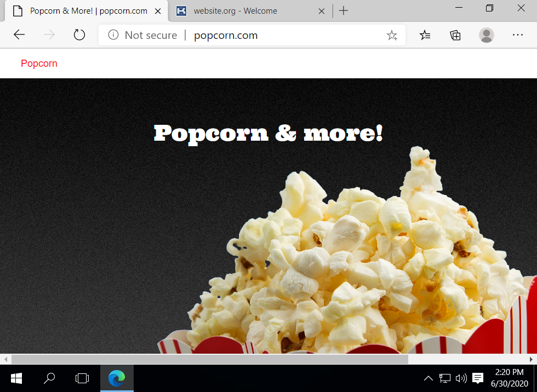Open the Windows Start menu
This screenshot has height=392, width=537.
pos(16,378)
